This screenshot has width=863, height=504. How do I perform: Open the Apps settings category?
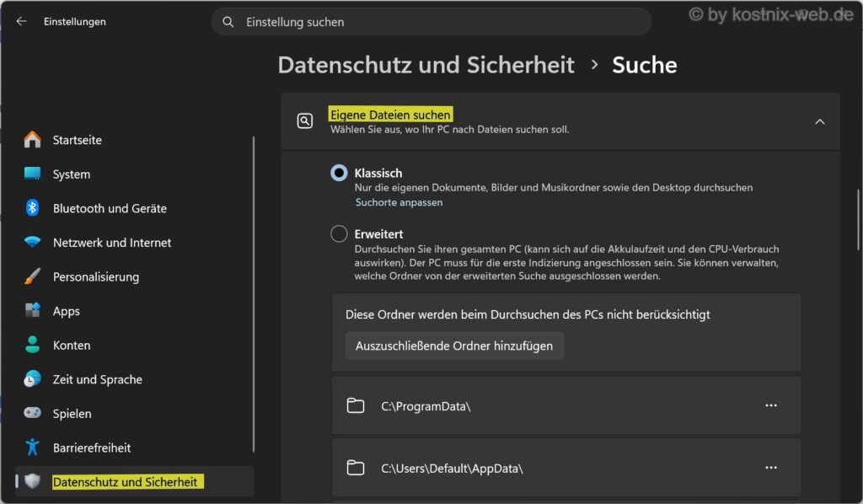(x=134, y=310)
